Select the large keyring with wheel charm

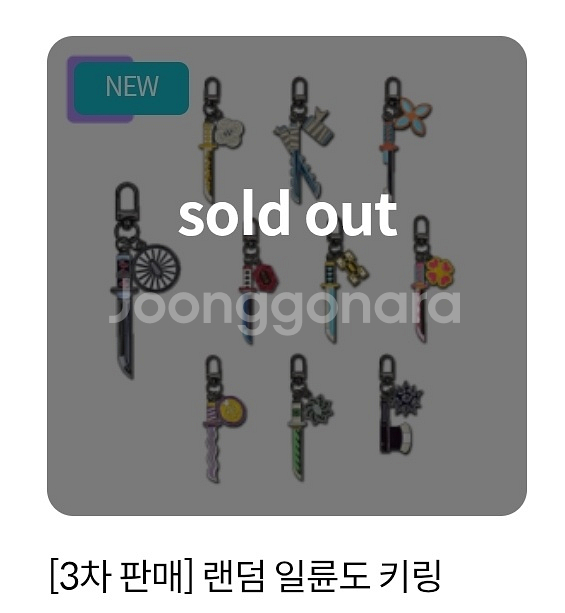point(145,281)
